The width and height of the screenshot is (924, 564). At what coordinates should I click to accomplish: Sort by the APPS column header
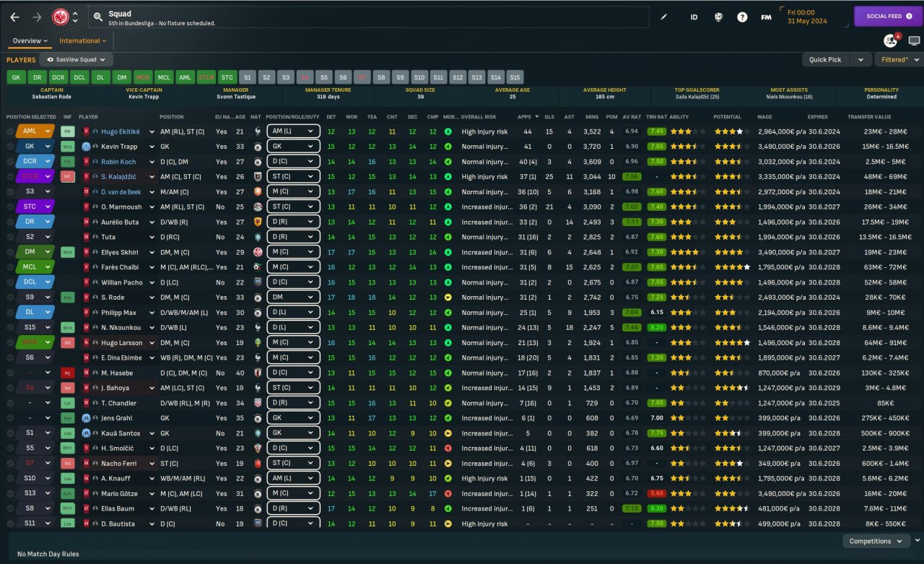click(529, 116)
